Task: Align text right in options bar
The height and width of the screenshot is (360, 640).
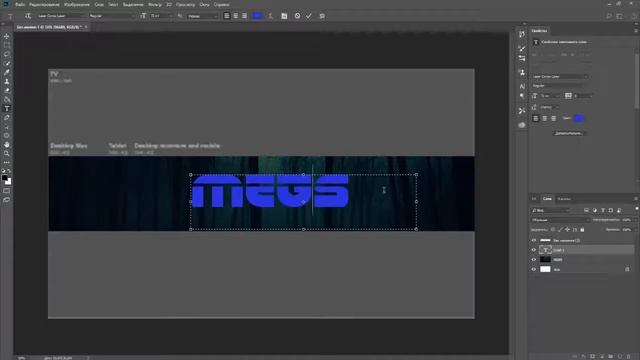Action: tap(244, 16)
